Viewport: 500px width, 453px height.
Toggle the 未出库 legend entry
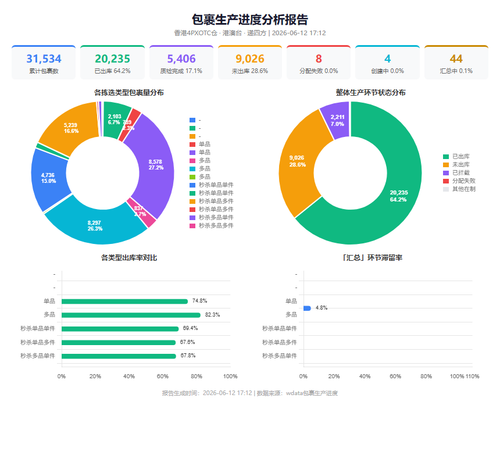tap(456, 165)
